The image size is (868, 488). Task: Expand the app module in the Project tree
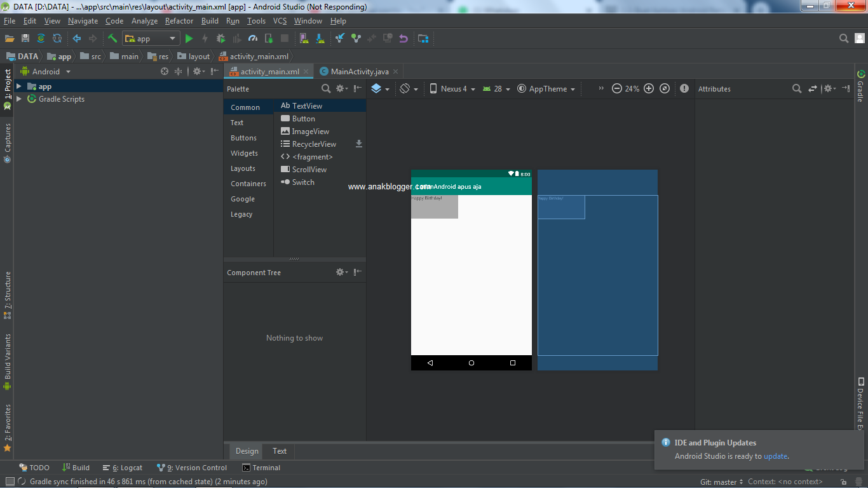(x=18, y=86)
